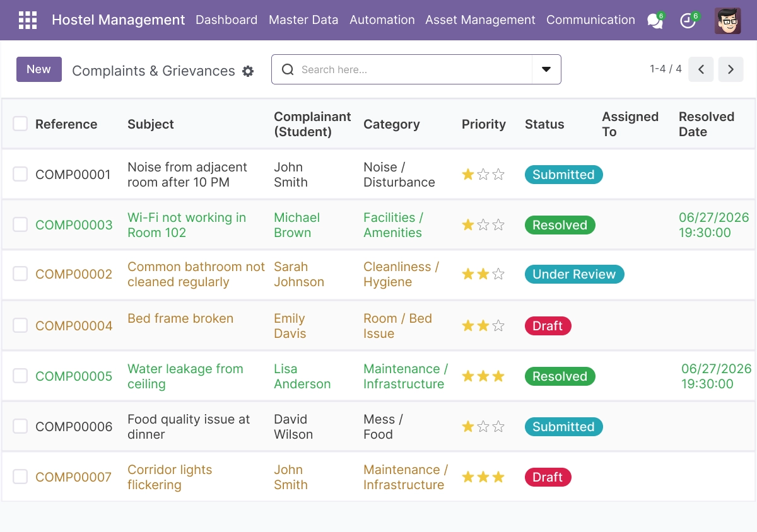This screenshot has width=757, height=532.
Task: Go to previous page arrow
Action: coord(701,69)
